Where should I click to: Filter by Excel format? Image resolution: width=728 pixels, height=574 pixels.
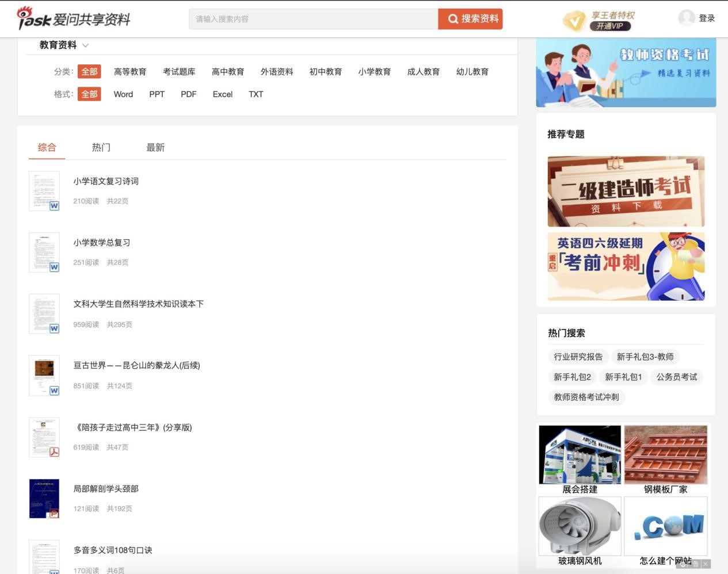pos(223,94)
